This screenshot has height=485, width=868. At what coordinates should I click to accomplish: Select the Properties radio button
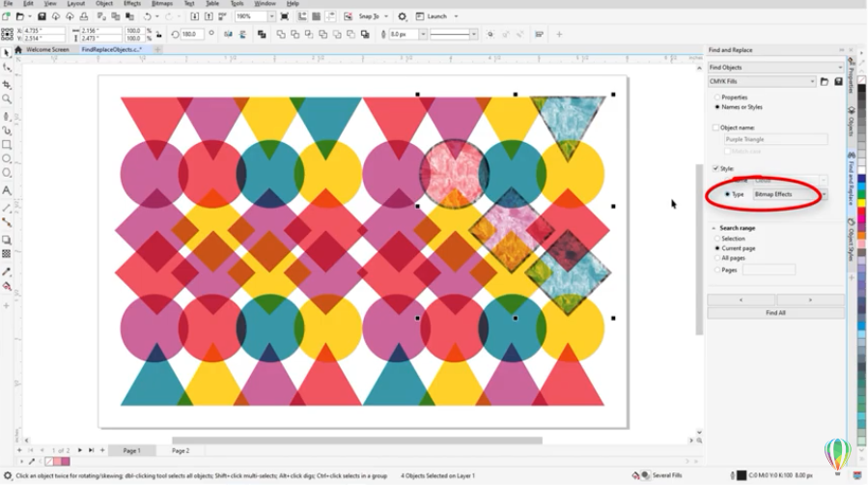coord(715,98)
